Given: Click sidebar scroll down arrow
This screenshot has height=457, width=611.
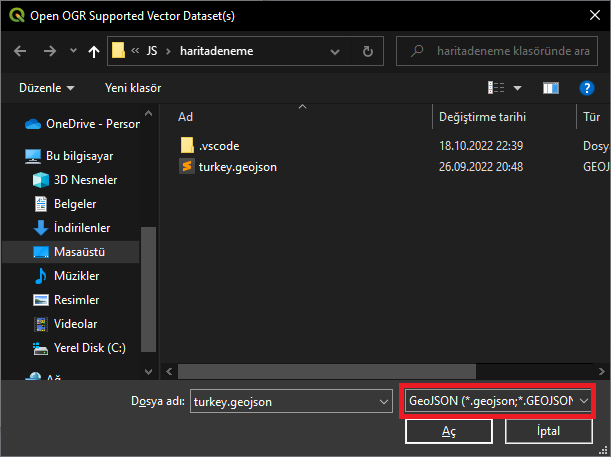Looking at the screenshot, I should click(x=148, y=371).
